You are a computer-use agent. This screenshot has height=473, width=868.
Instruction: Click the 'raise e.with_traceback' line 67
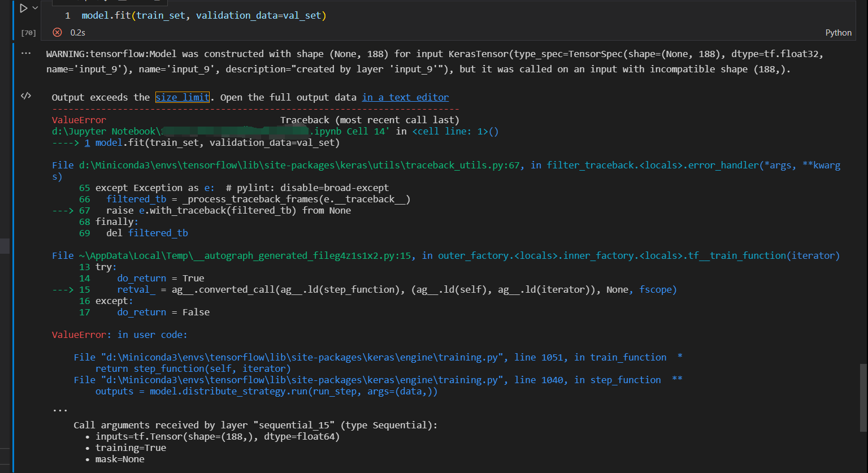coord(228,210)
